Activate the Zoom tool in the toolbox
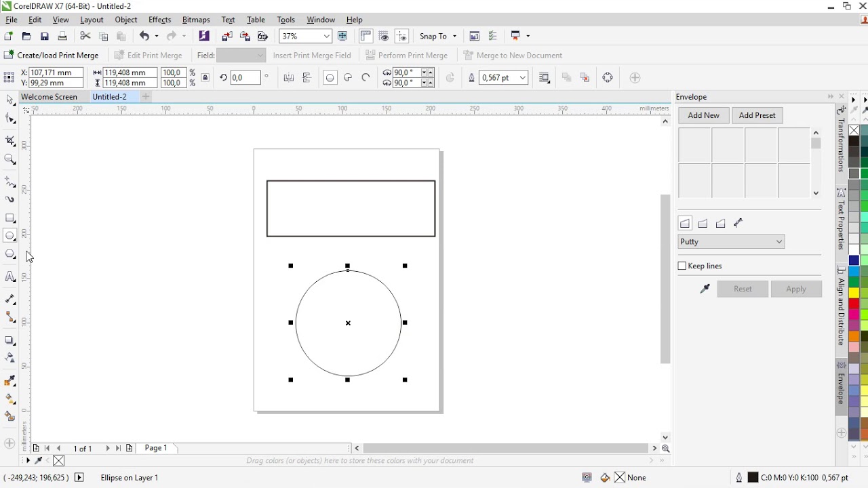The height and width of the screenshot is (488, 868). [x=10, y=160]
